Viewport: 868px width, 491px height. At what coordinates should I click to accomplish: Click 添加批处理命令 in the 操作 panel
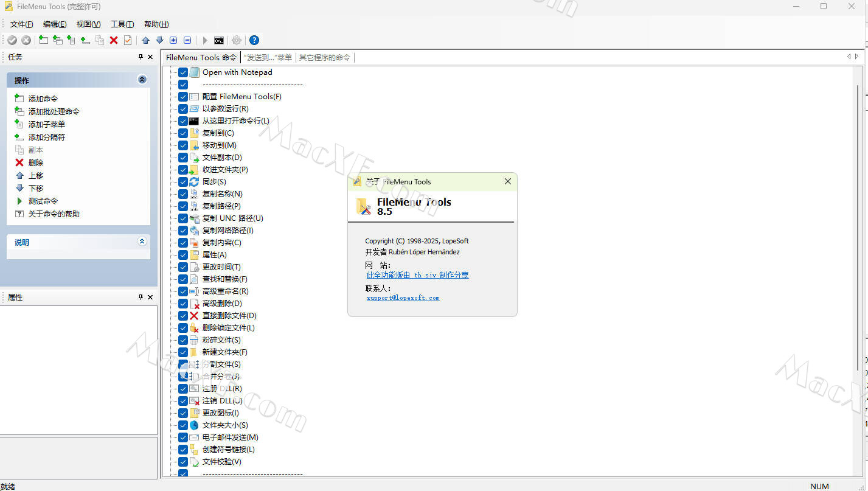click(54, 111)
